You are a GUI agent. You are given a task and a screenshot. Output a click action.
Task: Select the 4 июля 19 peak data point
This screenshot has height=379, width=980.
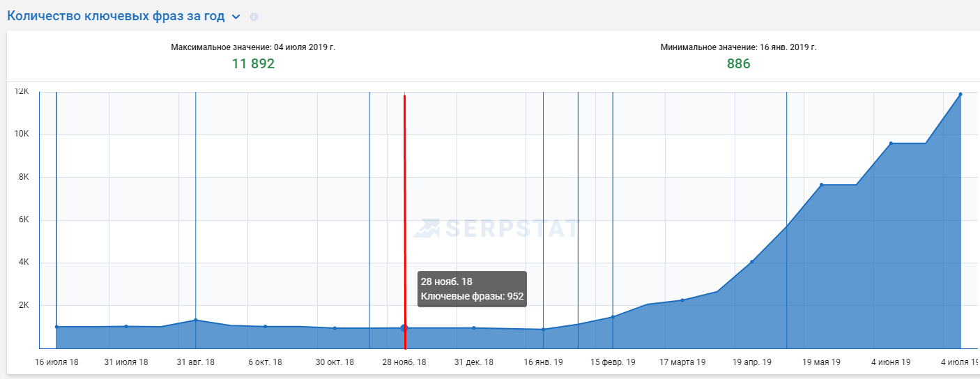960,94
